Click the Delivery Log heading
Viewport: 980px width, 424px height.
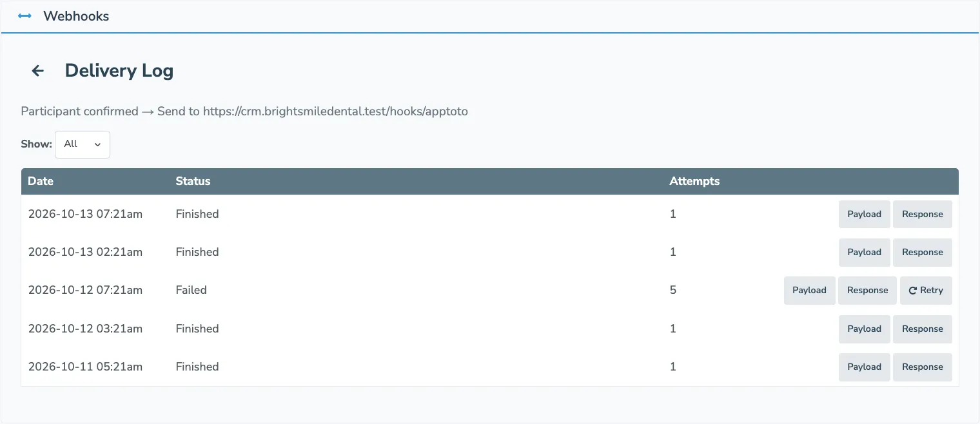pos(119,71)
